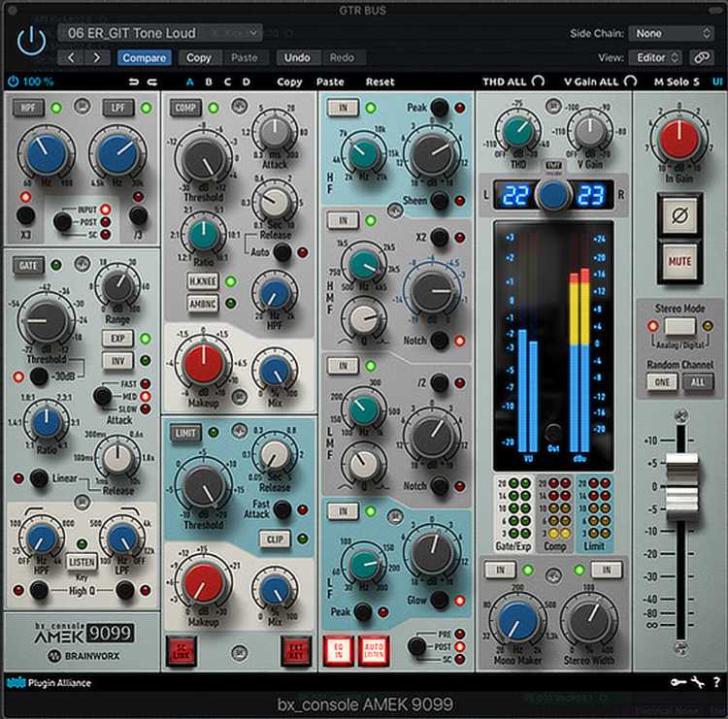Viewport: 728px width, 719px height.
Task: Click the V Gain knob
Action: coord(590,132)
